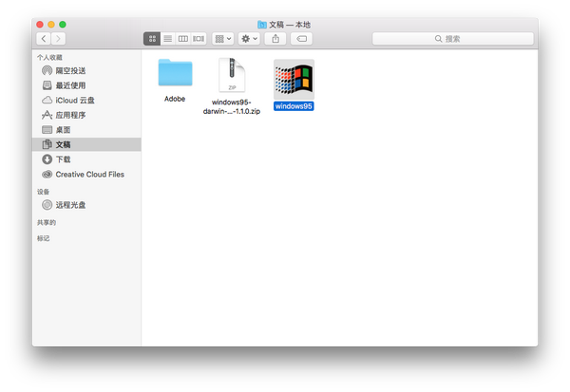Open the arrange items dropdown
570x392 pixels.
(223, 39)
